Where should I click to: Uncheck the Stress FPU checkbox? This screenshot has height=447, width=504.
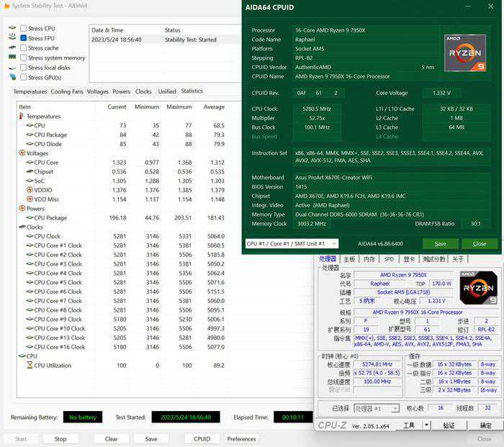coord(24,38)
